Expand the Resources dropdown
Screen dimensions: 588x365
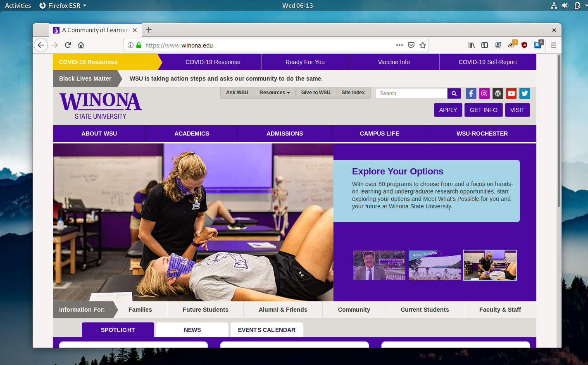point(275,93)
